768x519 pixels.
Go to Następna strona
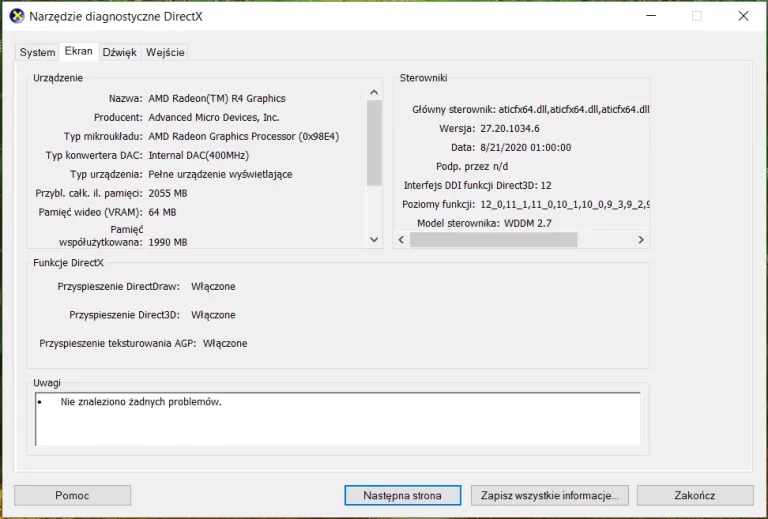pyautogui.click(x=402, y=495)
